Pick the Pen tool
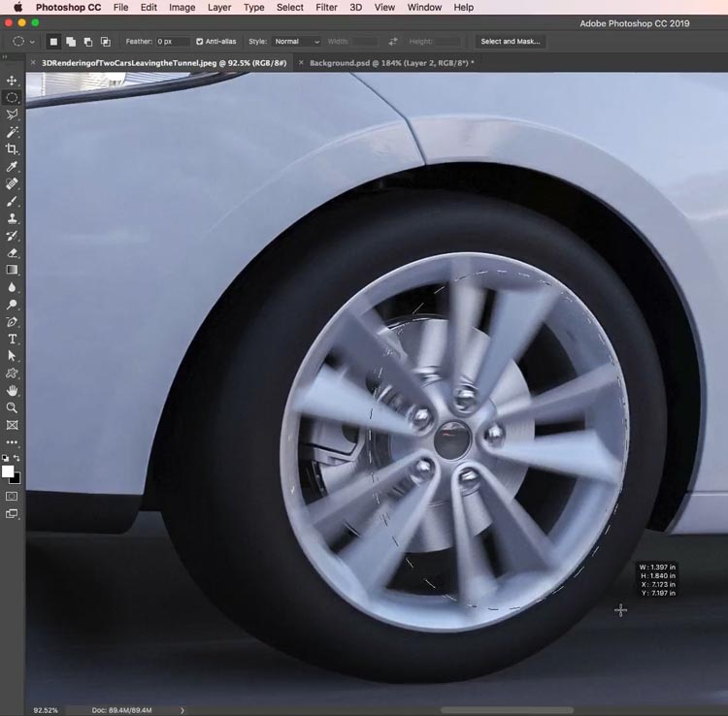 tap(12, 321)
